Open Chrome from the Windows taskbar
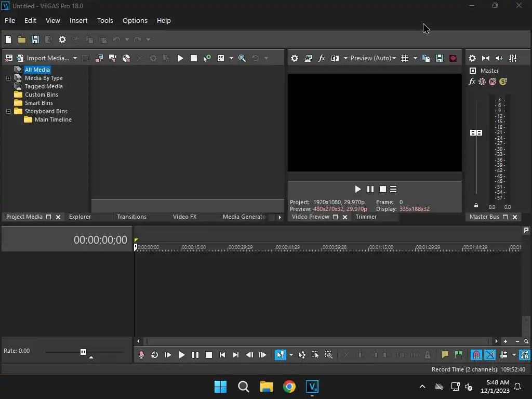 289,387
